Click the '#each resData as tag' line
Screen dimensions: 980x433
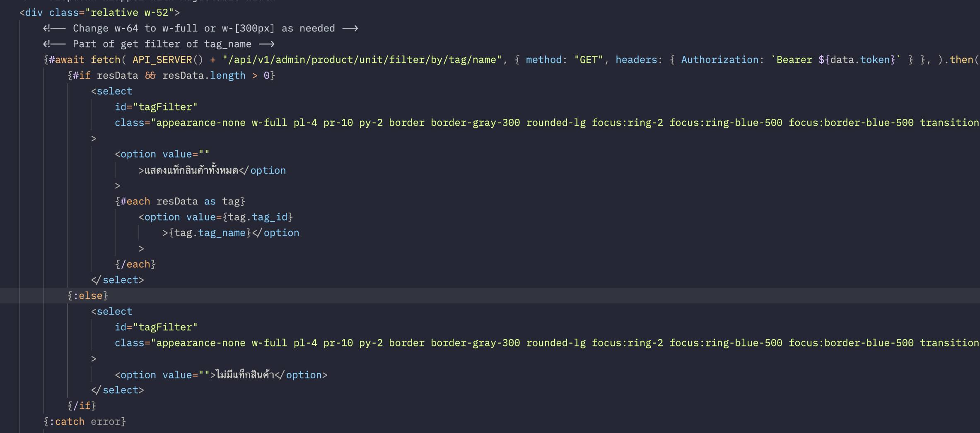pyautogui.click(x=180, y=201)
